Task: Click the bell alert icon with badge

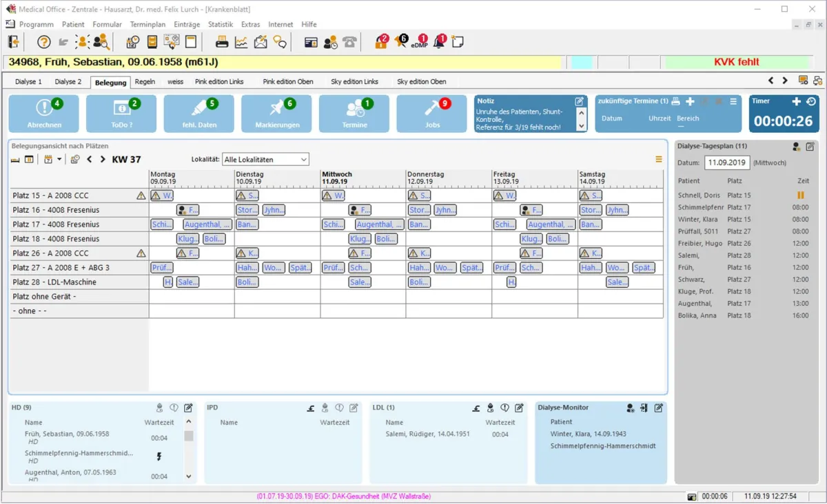Action: point(439,42)
